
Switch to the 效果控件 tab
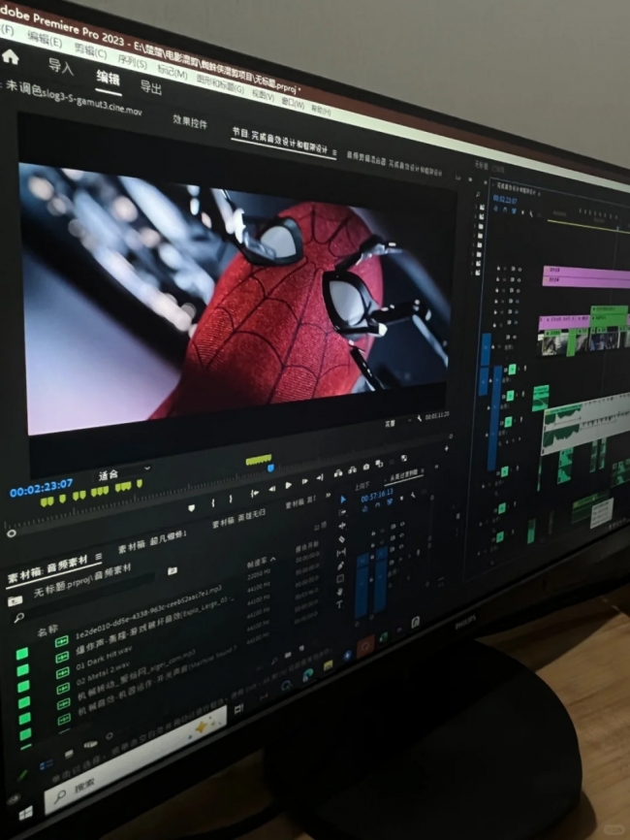pyautogui.click(x=190, y=121)
